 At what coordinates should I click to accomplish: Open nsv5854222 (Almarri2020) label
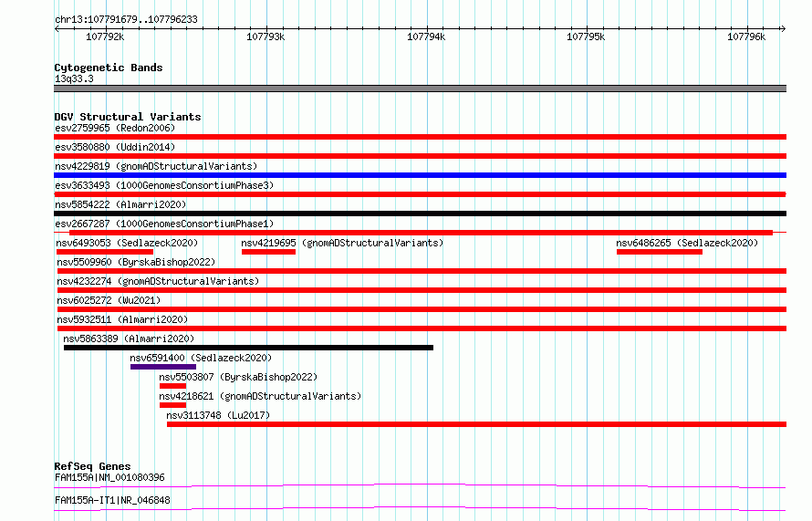(120, 204)
